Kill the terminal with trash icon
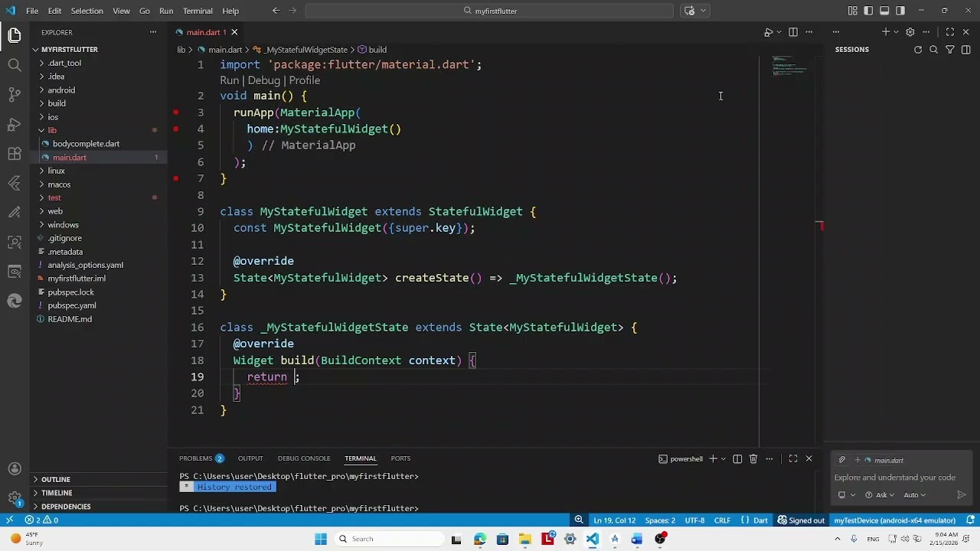980x551 pixels. coord(753,458)
